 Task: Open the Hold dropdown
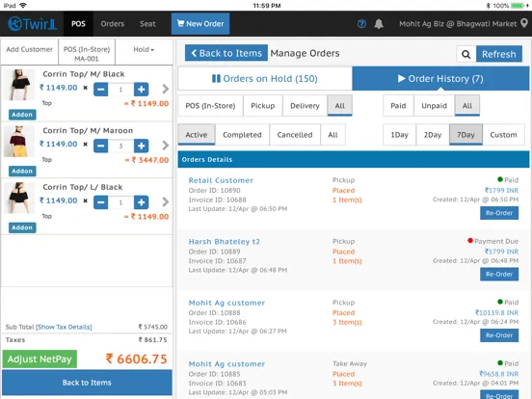[x=144, y=49]
